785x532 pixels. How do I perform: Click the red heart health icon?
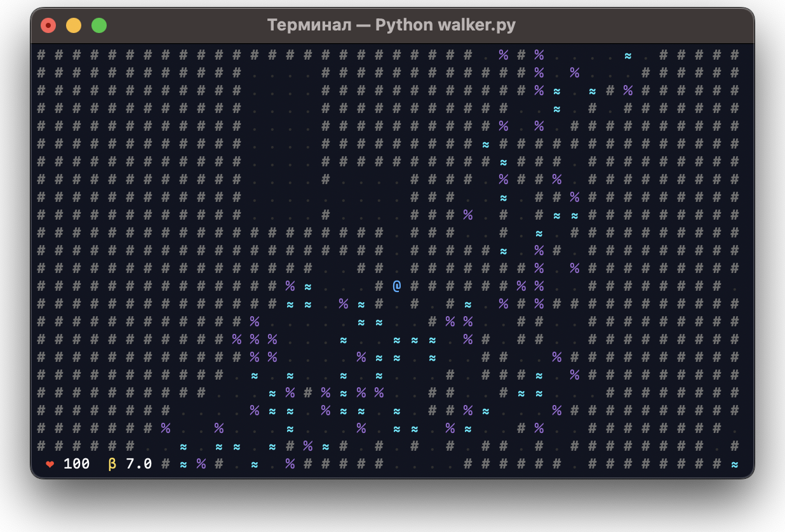coord(50,465)
